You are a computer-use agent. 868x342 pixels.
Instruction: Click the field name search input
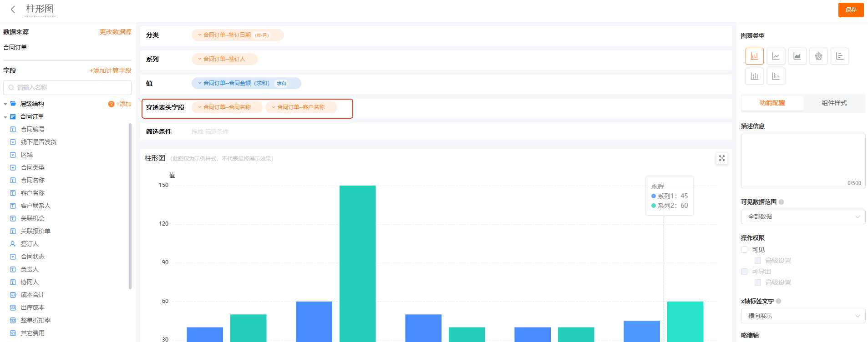pyautogui.click(x=68, y=87)
